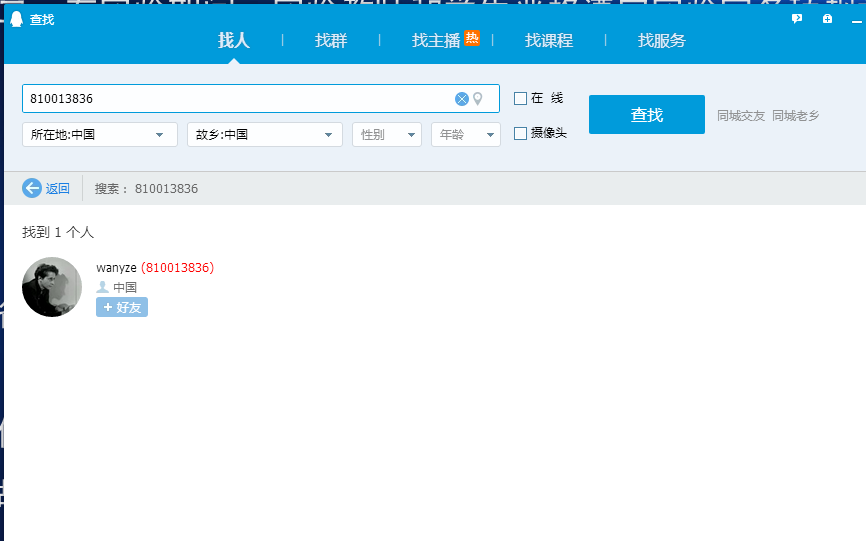Click the 返回 back link

click(57, 189)
